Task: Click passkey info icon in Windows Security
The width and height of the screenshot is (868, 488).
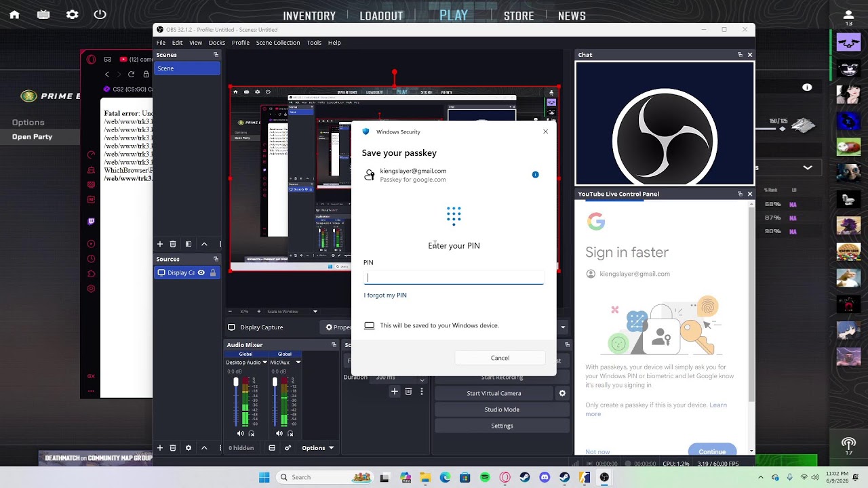Action: [535, 175]
